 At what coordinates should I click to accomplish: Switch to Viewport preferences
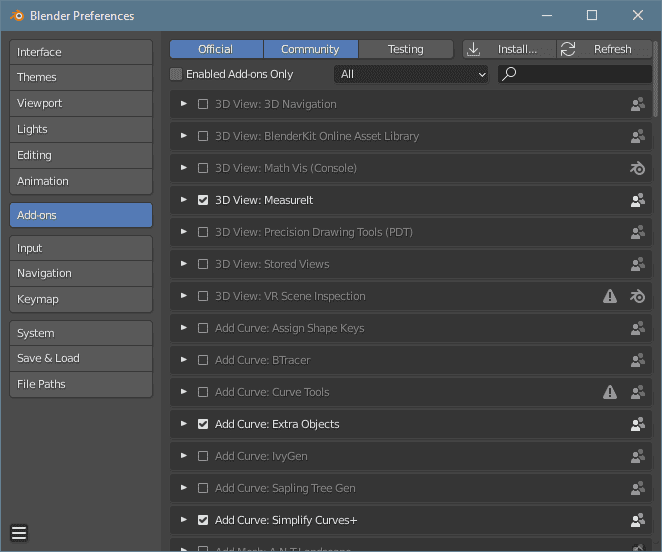81,103
